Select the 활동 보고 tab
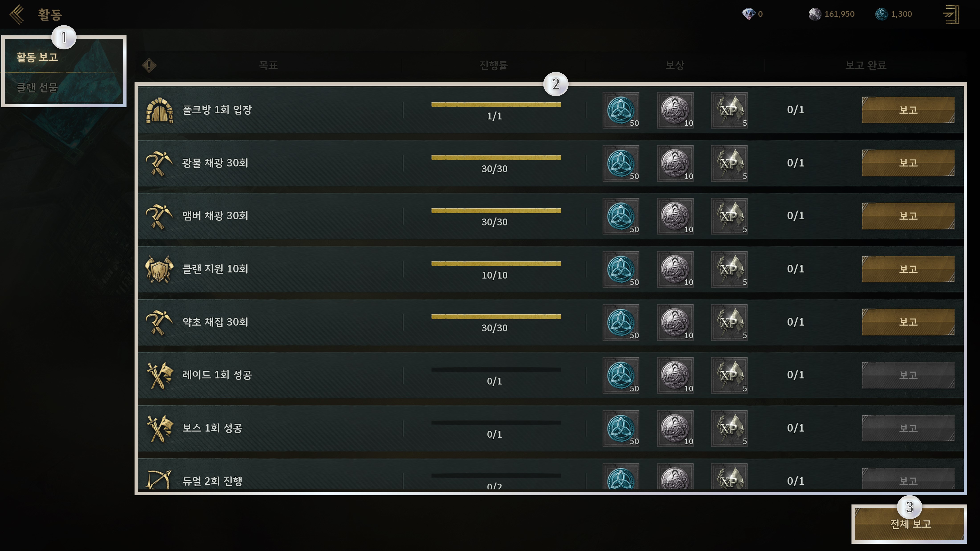Screen dimensions: 980x551 coord(37,57)
